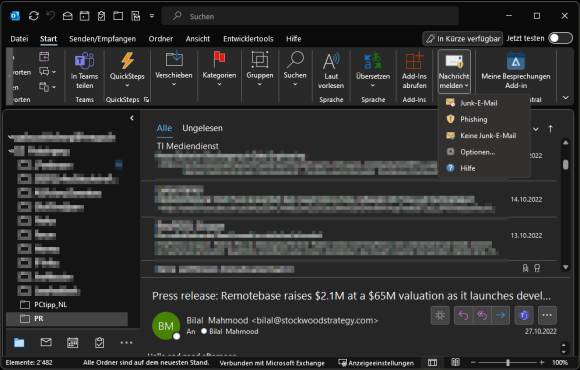Click the BM sender avatar
This screenshot has width=580, height=370.
(x=166, y=326)
